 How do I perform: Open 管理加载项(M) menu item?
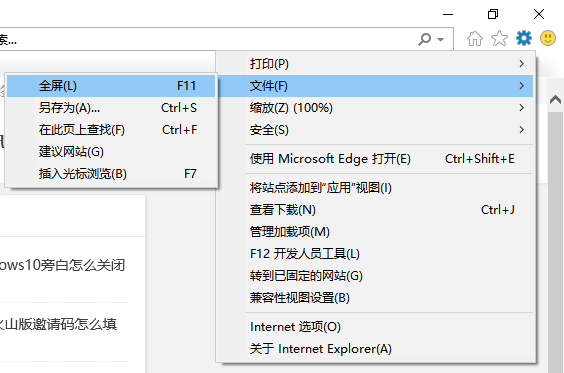click(x=376, y=232)
